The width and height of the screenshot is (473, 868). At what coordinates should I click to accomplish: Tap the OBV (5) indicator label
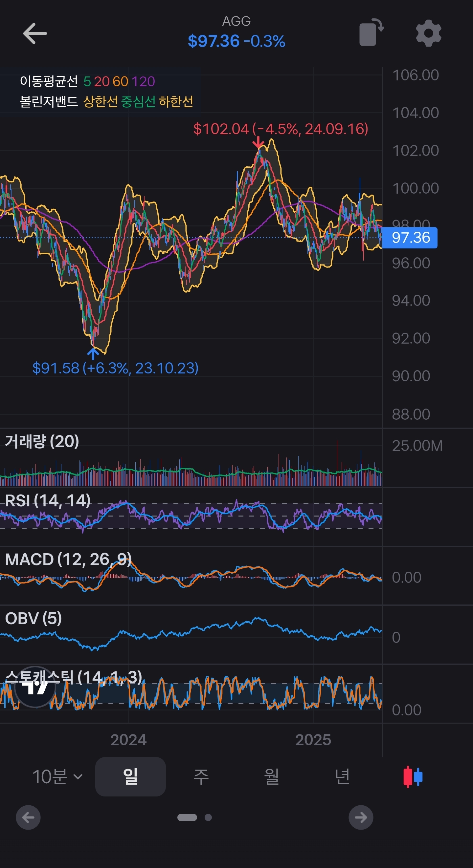click(x=34, y=618)
